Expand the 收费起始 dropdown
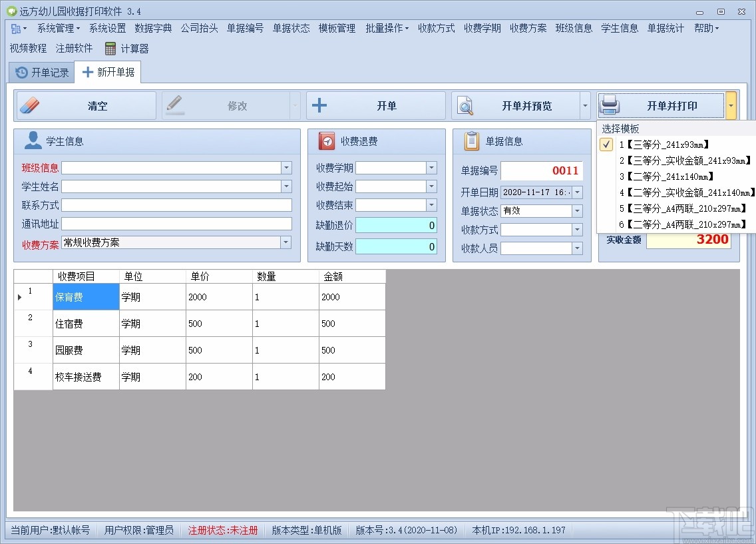 [431, 186]
